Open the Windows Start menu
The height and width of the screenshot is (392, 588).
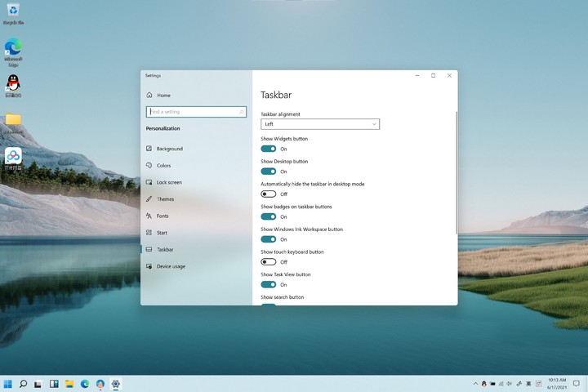coord(8,383)
